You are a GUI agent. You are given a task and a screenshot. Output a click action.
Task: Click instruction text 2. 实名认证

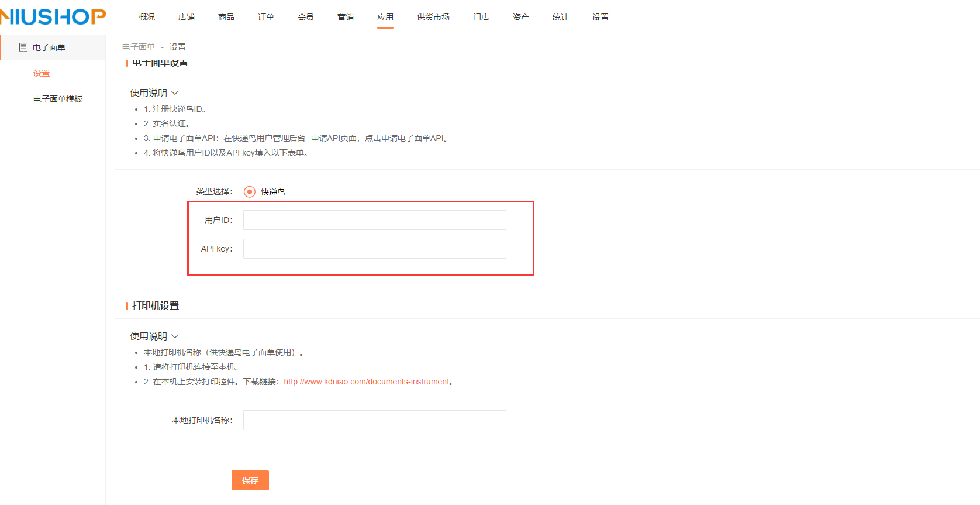[x=167, y=124]
